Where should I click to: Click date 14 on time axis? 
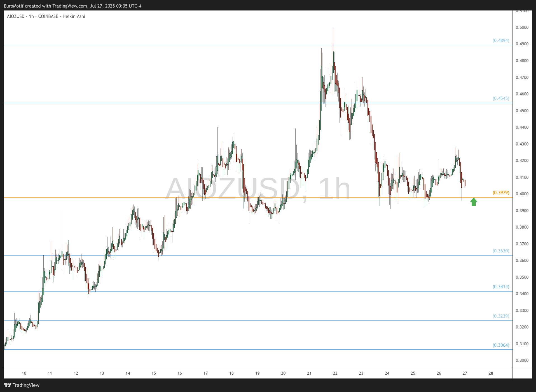128,373
